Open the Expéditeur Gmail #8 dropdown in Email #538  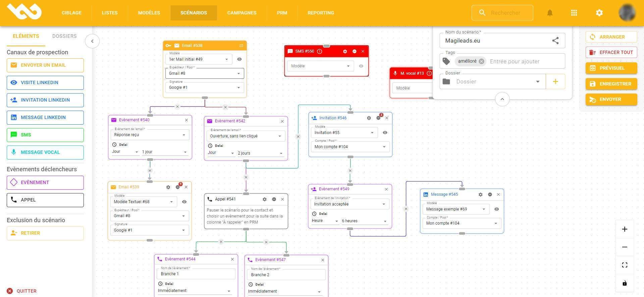205,73
